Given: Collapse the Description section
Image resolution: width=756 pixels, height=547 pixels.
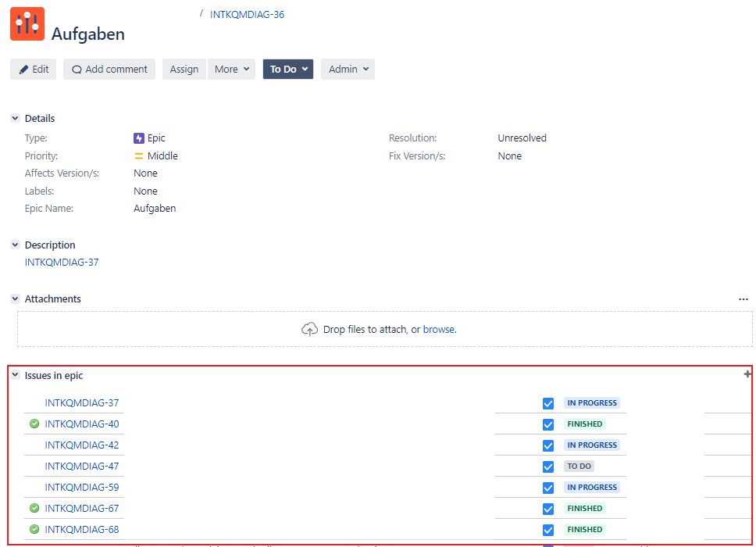Looking at the screenshot, I should 16,245.
